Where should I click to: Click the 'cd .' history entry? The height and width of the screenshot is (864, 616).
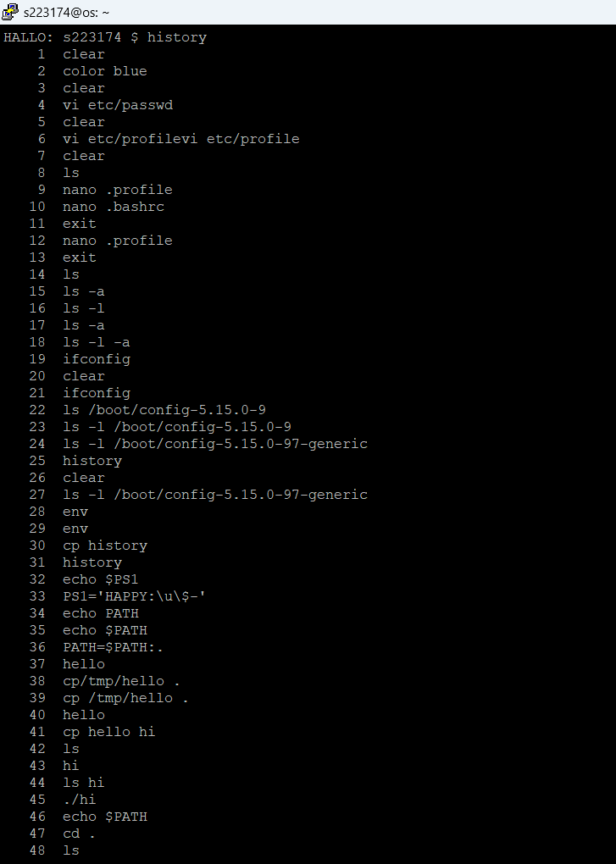coord(79,834)
